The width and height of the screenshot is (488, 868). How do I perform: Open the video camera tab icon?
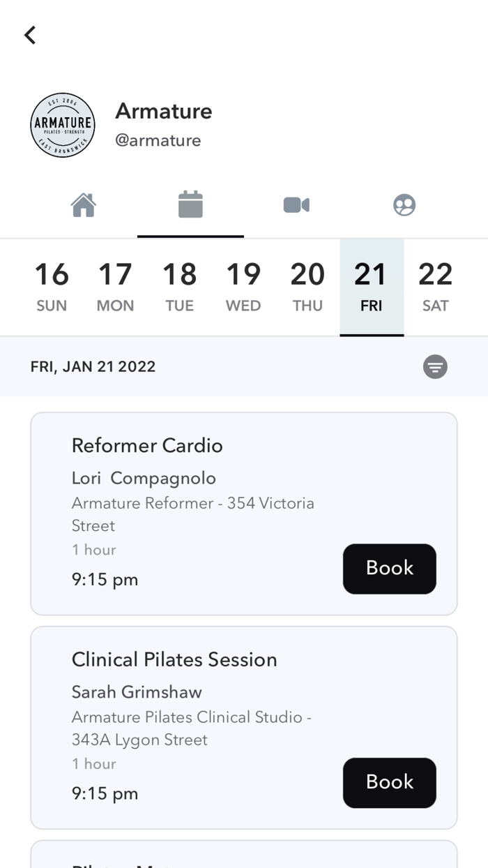pos(296,205)
